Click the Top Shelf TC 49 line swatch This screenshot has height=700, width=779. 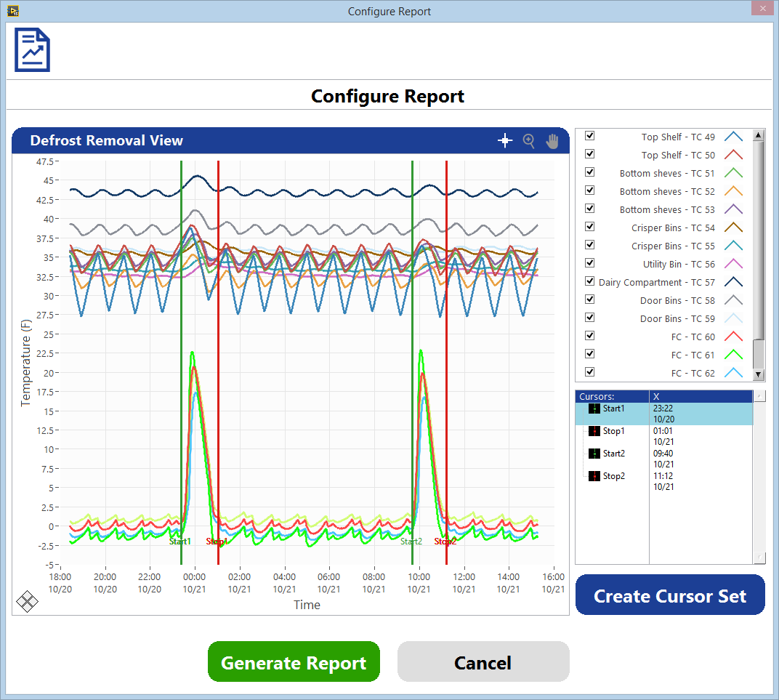click(733, 136)
